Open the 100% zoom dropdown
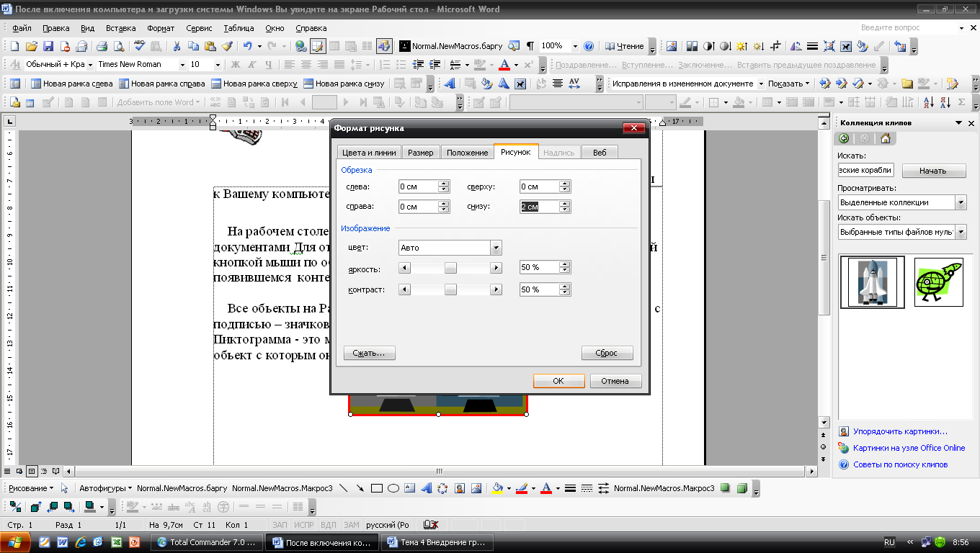980x553 pixels. click(575, 46)
